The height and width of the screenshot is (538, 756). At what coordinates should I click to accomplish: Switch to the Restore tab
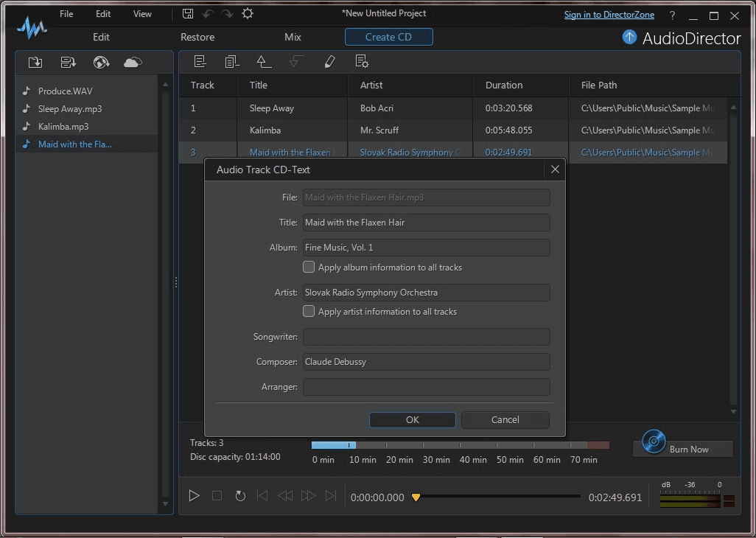coord(197,37)
